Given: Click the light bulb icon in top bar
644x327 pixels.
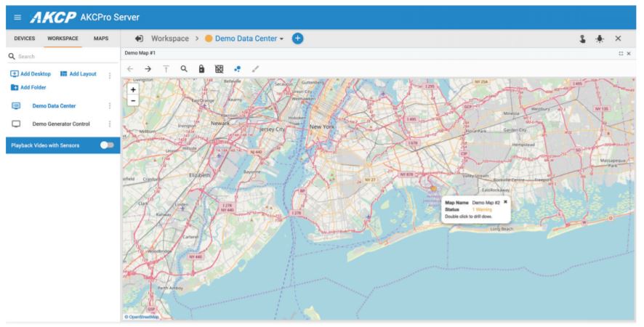Looking at the screenshot, I should 600,39.
